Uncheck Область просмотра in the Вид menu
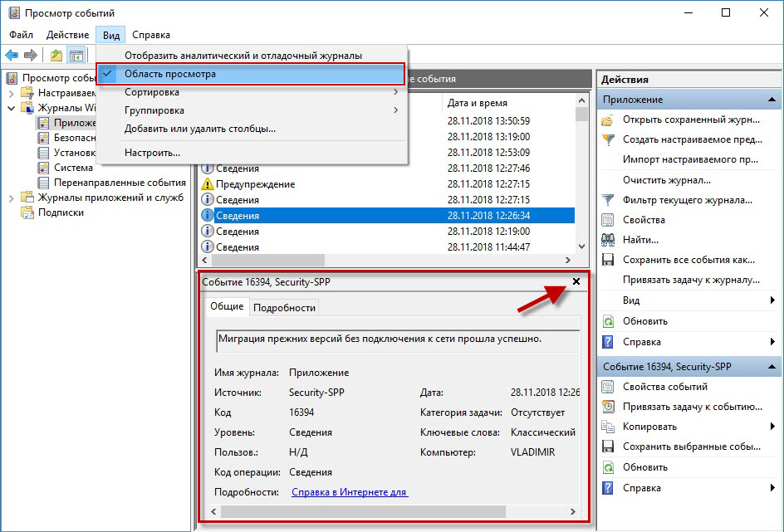784x532 pixels. coord(169,74)
